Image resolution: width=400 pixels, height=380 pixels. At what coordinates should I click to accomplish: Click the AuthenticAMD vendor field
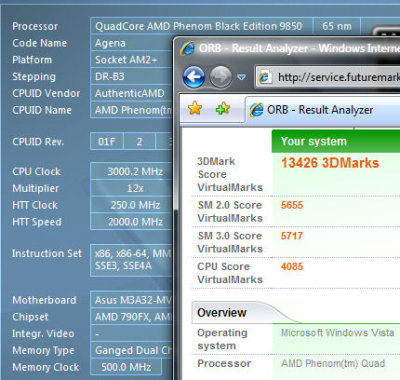[132, 93]
